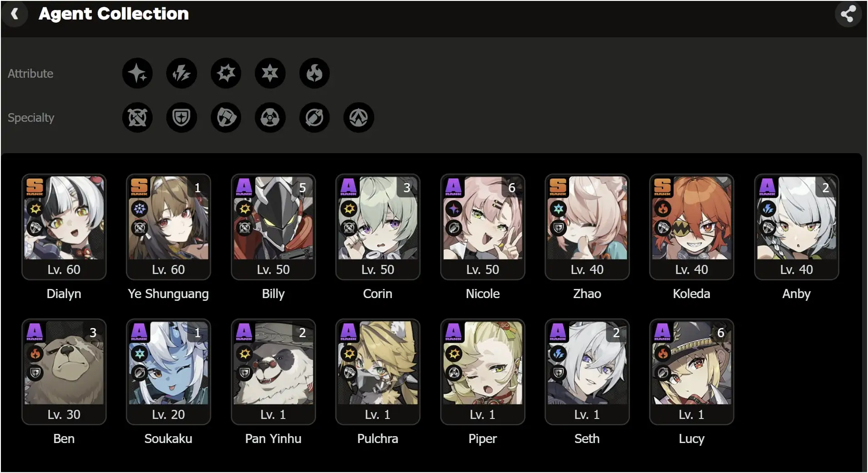Select the shield Defense specialty filter
This screenshot has width=868, height=473.
point(182,118)
